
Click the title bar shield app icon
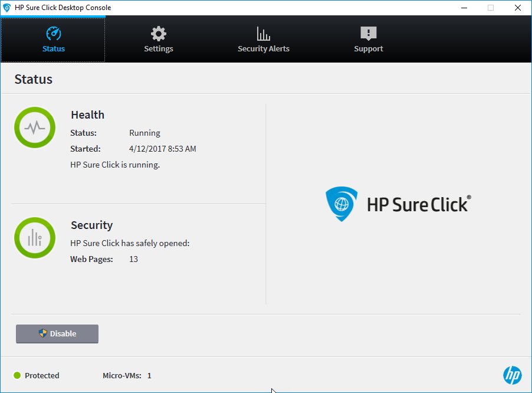(x=7, y=8)
